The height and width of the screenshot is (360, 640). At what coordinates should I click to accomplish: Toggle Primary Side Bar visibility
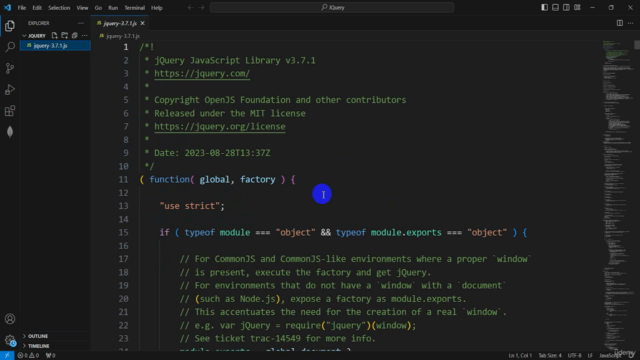544,7
